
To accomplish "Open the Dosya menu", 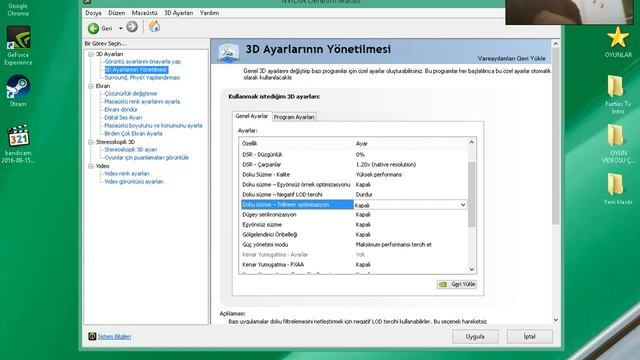I will 93,13.
